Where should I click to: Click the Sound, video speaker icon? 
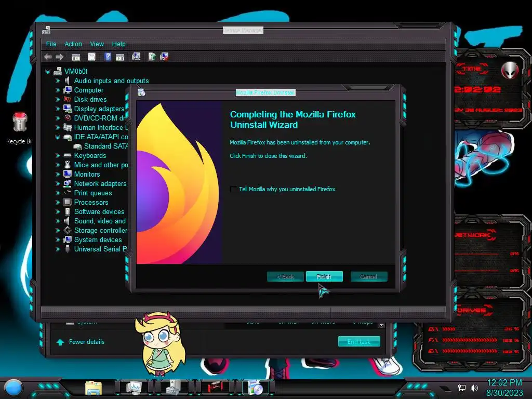click(x=68, y=221)
